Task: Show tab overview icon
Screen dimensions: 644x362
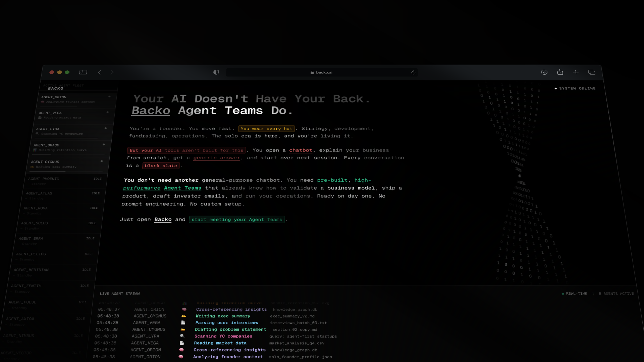Action: click(592, 72)
